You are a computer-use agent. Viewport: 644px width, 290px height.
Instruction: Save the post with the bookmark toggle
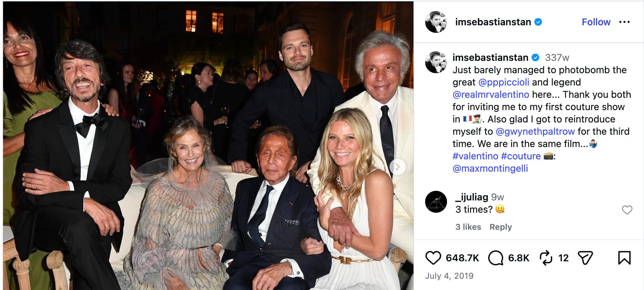pos(624,259)
